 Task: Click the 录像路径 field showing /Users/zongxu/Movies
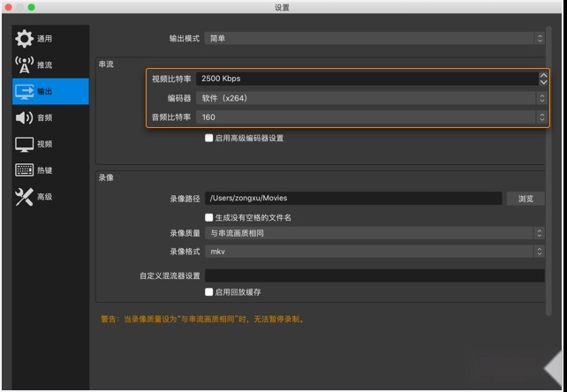(353, 199)
